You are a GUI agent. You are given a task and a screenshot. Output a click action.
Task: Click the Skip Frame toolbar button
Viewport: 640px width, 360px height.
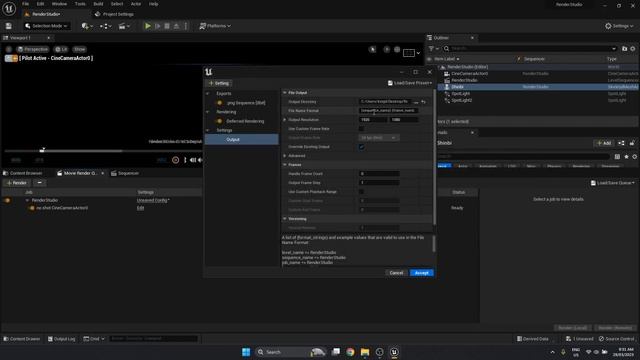tap(158, 26)
